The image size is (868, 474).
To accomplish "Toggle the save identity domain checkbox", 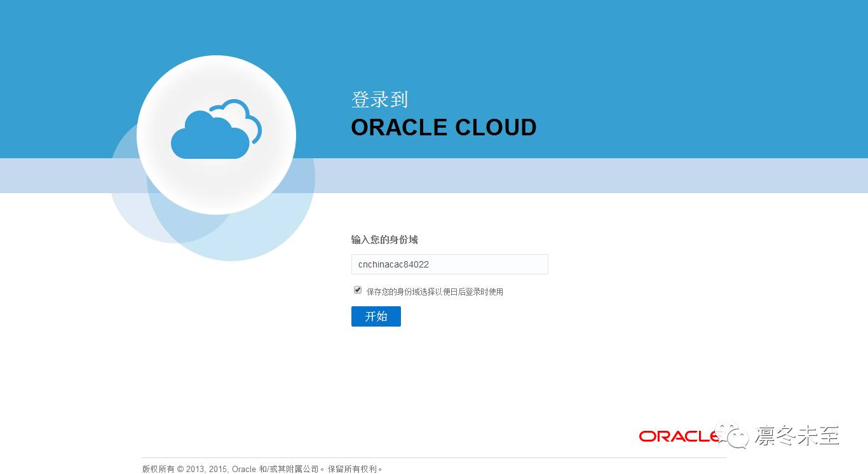I will pos(358,290).
